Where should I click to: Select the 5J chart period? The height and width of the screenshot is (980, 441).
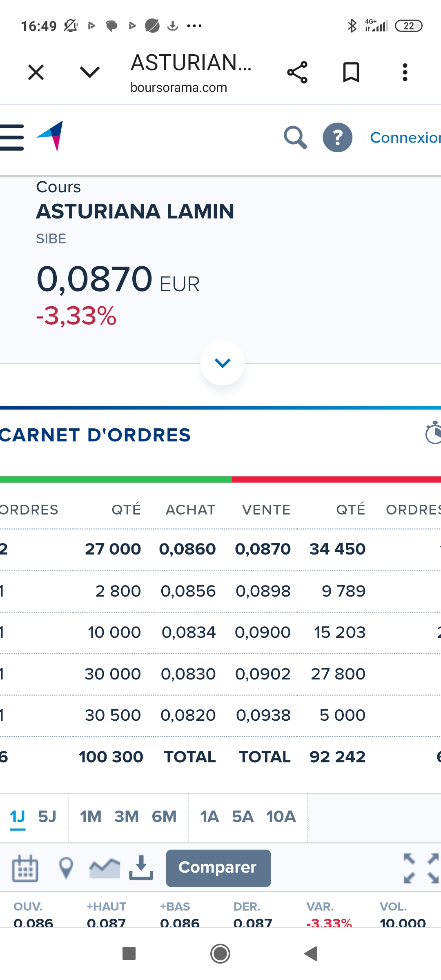coord(47,817)
